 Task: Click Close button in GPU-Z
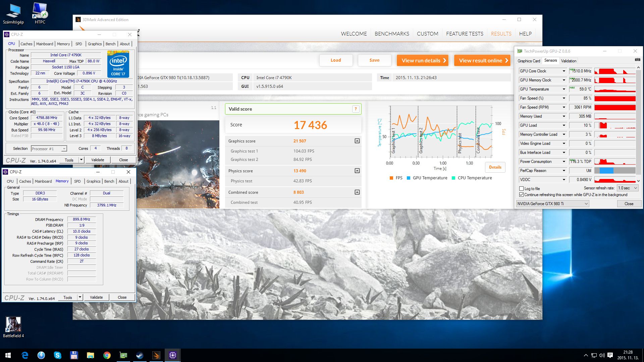(629, 204)
